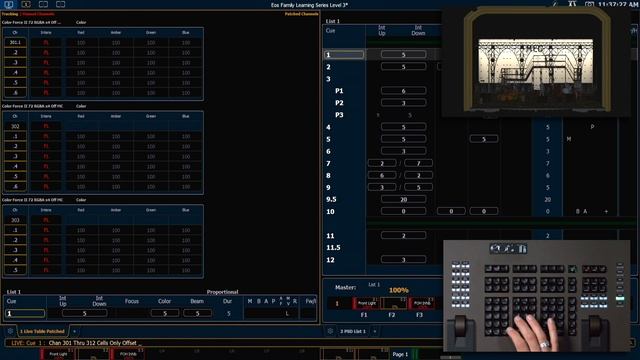640x360 pixels.
Task: Click FOH fader tile in bottom fader ribbon
Action: point(128,353)
